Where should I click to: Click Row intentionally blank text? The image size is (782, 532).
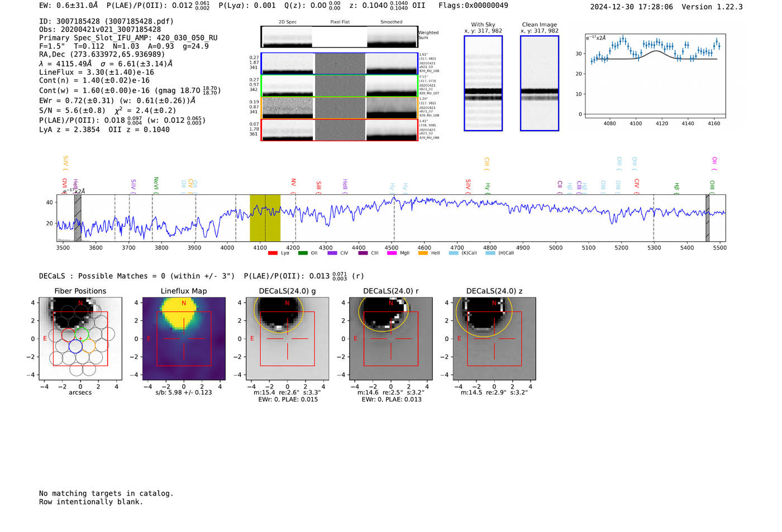coord(91,502)
